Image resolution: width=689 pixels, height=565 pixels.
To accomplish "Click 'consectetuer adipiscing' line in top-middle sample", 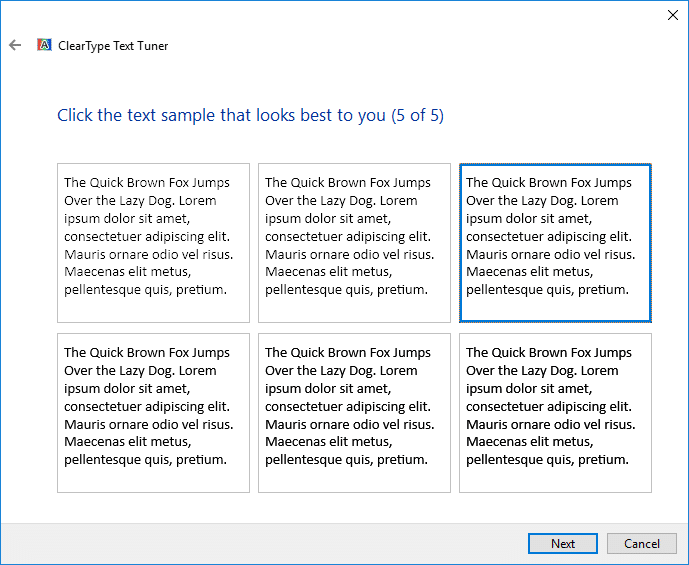I will tap(348, 237).
